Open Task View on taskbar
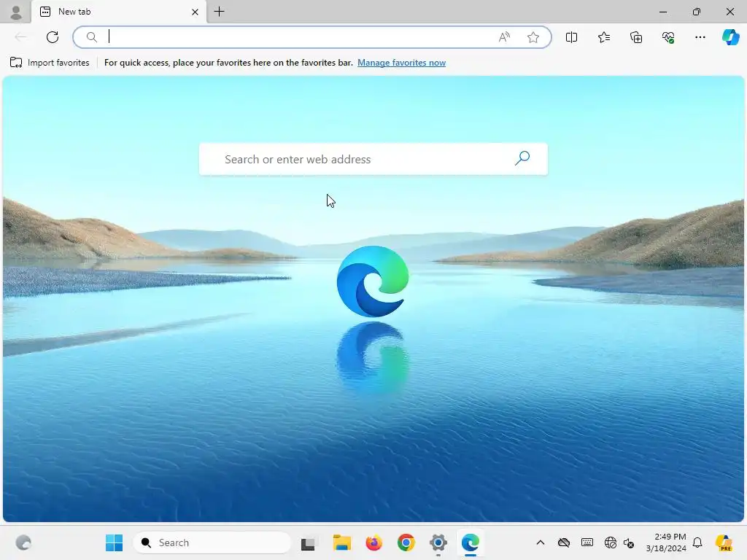747x560 pixels. pos(308,542)
